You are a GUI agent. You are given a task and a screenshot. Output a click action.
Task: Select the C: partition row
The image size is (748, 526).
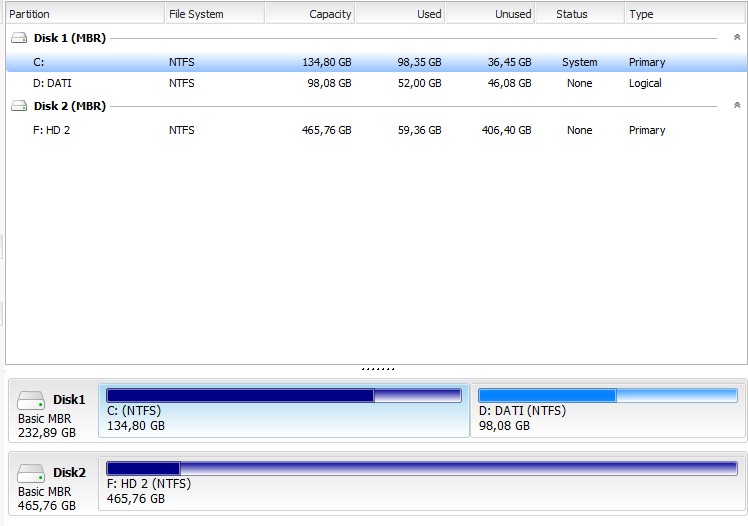click(376, 62)
